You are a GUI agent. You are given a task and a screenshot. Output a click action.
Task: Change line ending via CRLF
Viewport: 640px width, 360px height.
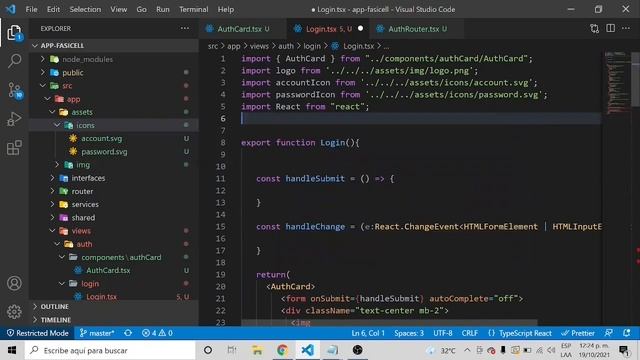click(469, 333)
